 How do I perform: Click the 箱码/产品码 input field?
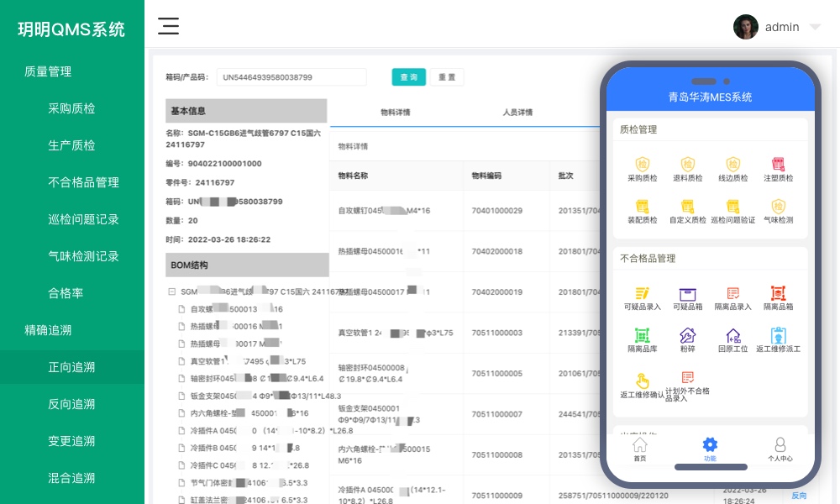click(291, 77)
